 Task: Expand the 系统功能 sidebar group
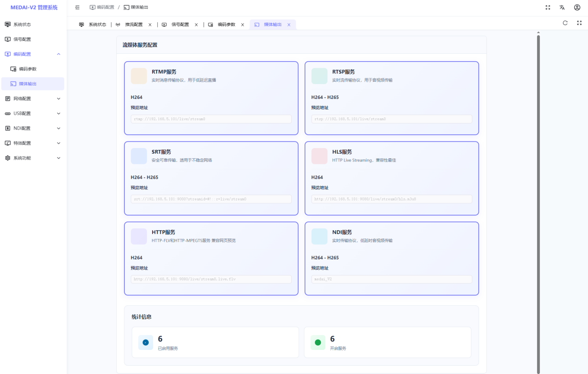click(58, 158)
